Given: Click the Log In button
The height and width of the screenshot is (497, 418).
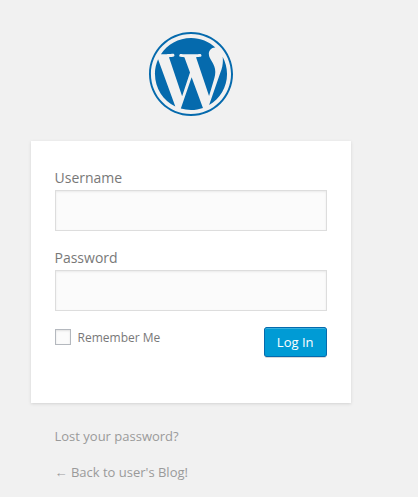Looking at the screenshot, I should click(x=295, y=342).
